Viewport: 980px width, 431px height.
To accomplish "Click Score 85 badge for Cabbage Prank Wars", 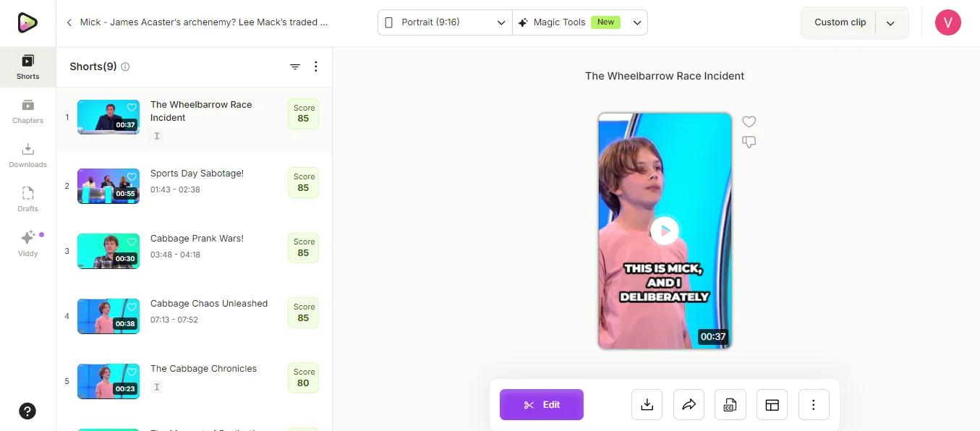I will pyautogui.click(x=303, y=247).
